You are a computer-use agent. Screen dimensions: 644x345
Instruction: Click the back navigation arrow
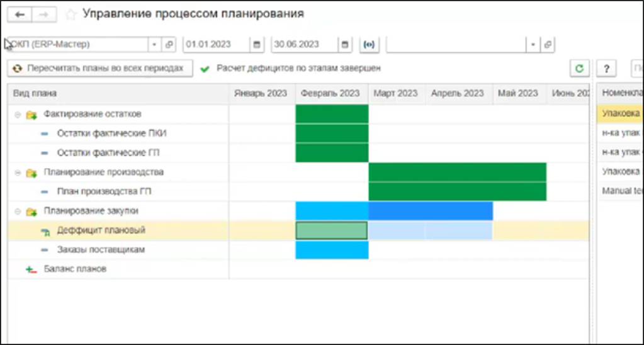tap(19, 14)
